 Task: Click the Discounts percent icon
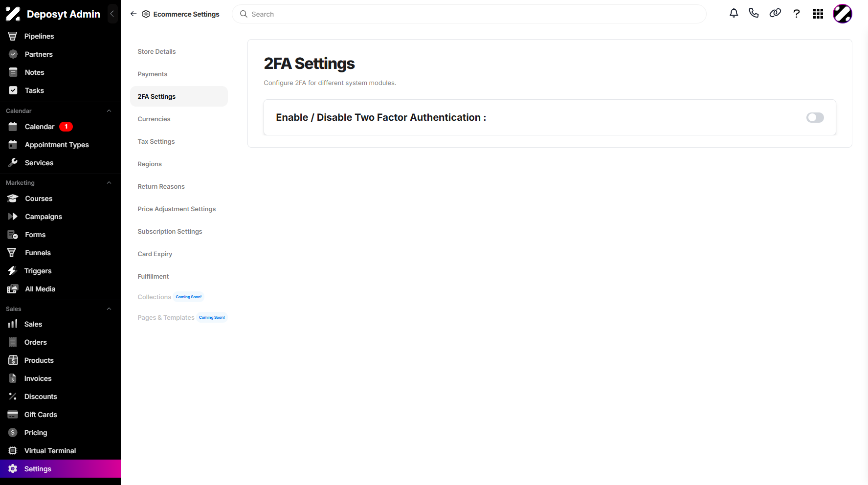pos(13,397)
